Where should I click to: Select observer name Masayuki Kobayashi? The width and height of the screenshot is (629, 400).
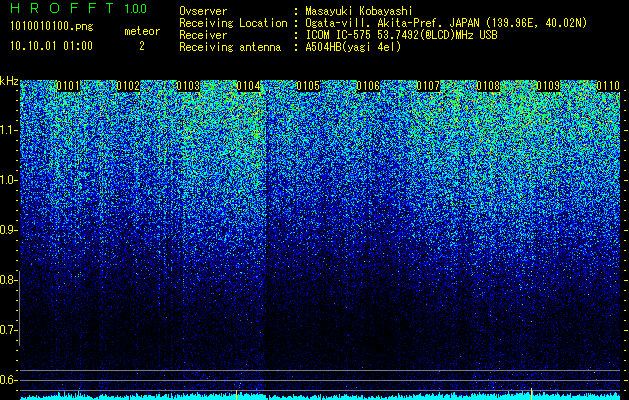pos(359,11)
